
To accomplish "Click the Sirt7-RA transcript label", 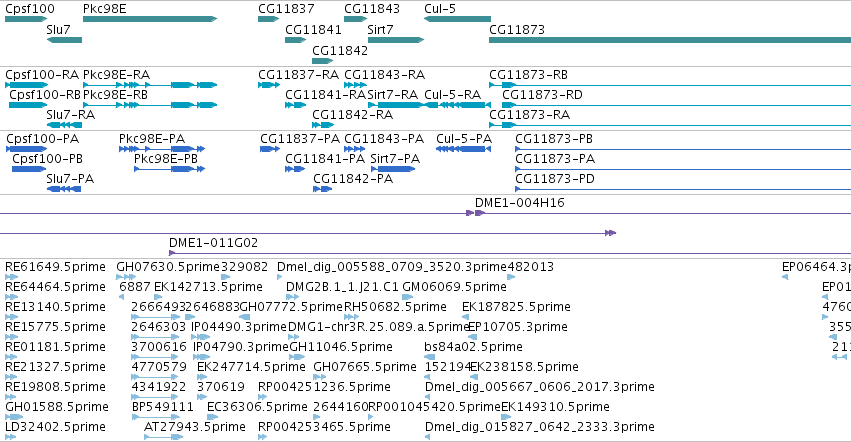I will click(x=393, y=94).
